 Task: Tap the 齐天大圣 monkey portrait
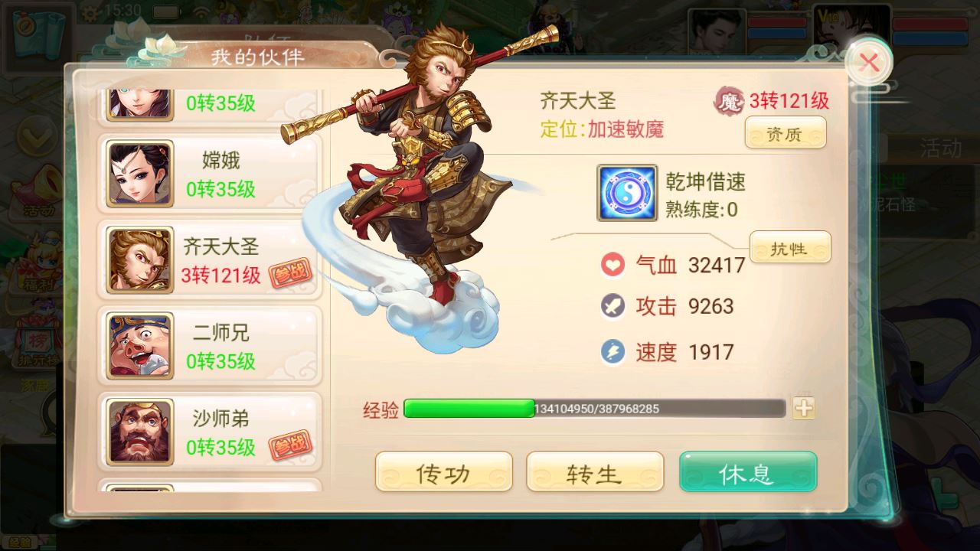(x=140, y=259)
